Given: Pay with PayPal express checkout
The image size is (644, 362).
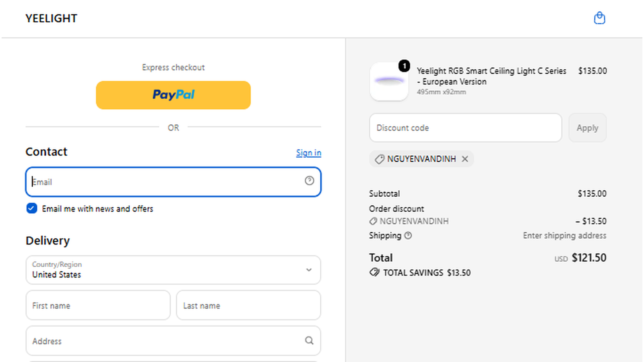Looking at the screenshot, I should coord(173,95).
